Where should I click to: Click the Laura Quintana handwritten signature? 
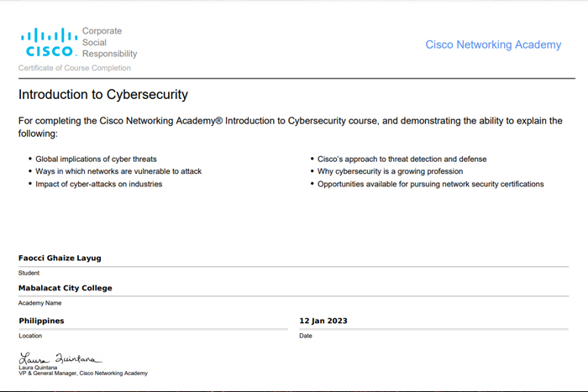(60, 358)
